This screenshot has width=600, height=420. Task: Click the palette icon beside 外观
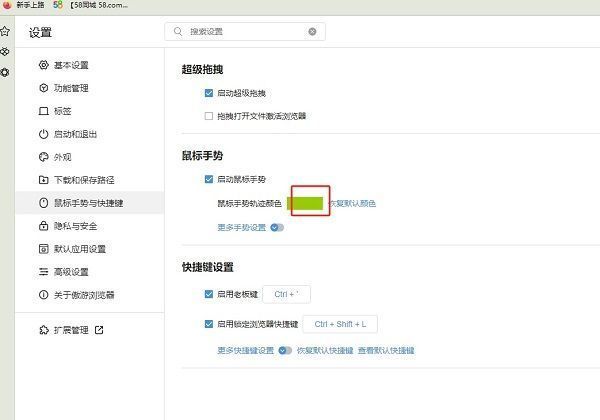[x=44, y=157]
